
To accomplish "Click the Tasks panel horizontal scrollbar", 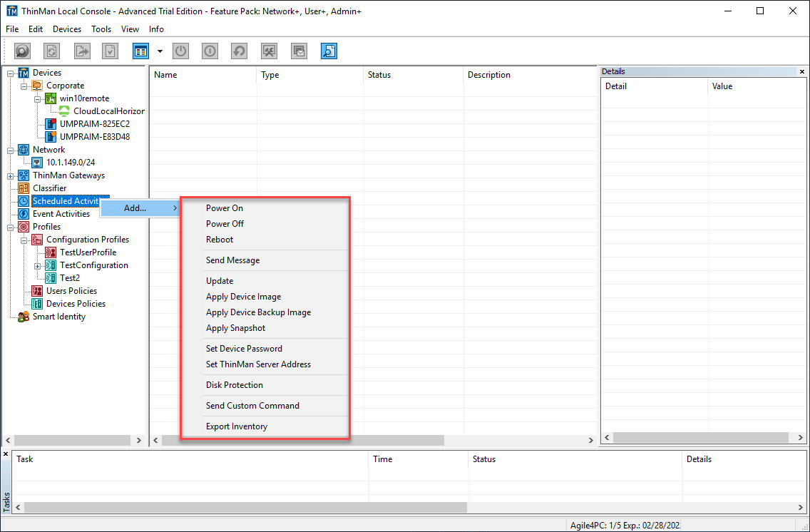I will click(245, 508).
